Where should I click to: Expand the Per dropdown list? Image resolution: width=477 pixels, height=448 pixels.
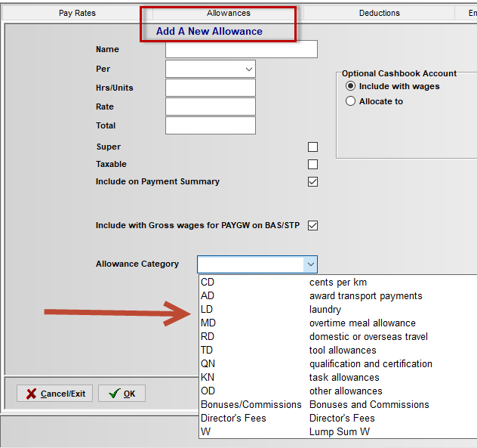(x=248, y=70)
